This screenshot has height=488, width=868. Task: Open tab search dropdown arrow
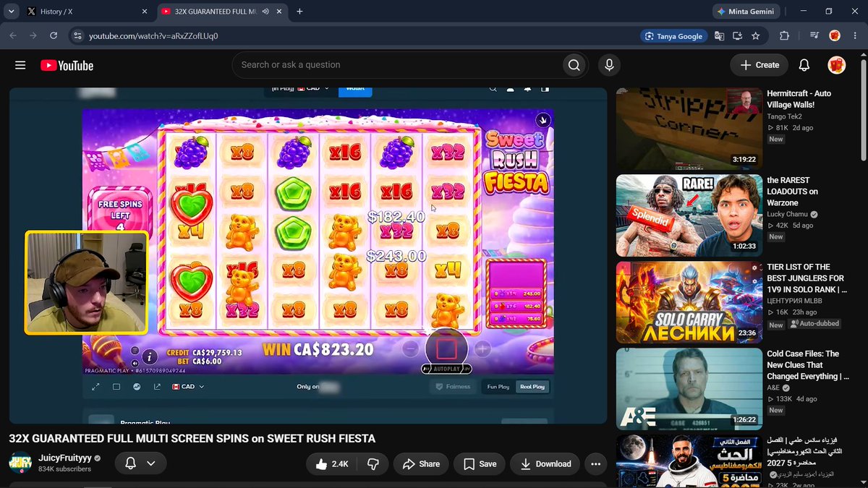[12, 12]
